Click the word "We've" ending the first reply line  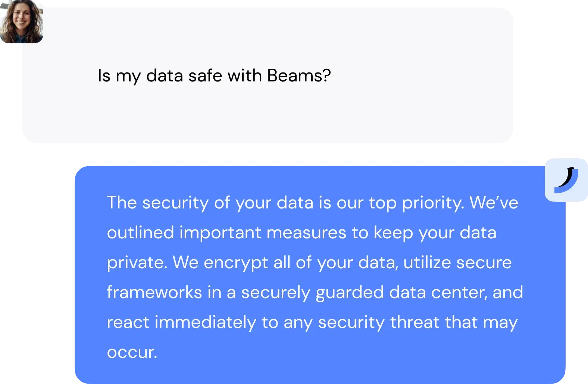pyautogui.click(x=494, y=202)
